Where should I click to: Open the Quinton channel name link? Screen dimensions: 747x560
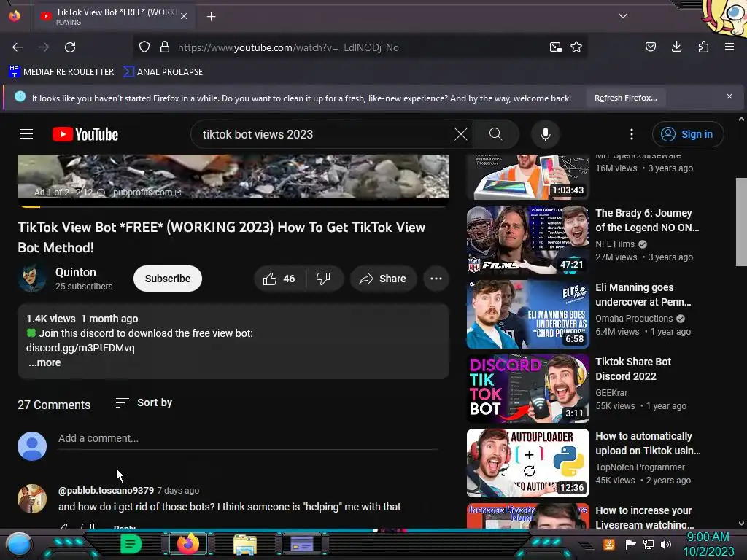76,273
